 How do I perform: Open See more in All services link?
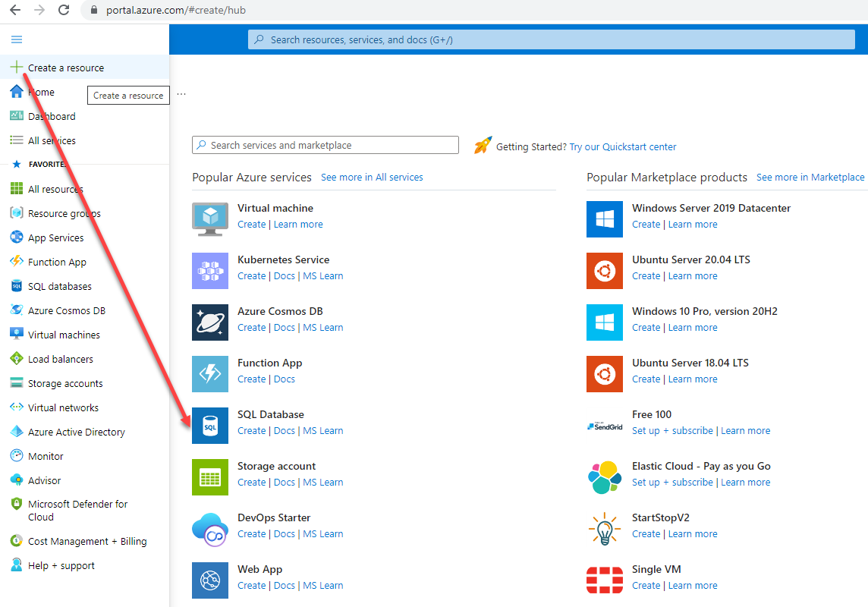click(x=372, y=177)
